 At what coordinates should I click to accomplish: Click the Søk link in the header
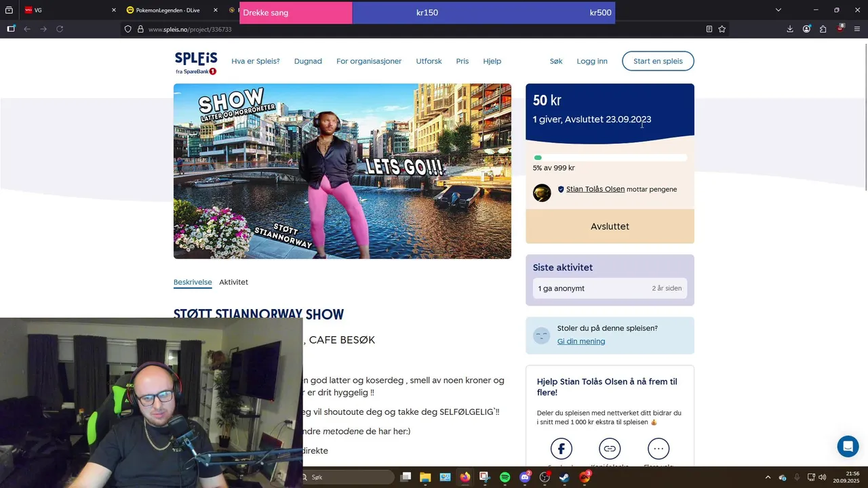556,61
